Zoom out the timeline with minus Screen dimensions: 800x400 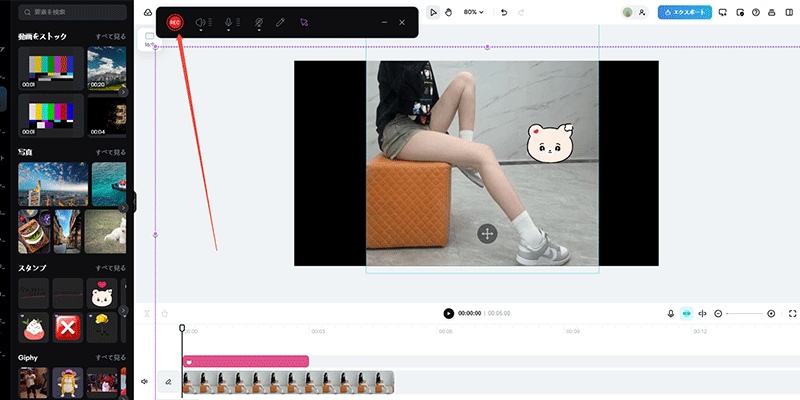[x=718, y=313]
